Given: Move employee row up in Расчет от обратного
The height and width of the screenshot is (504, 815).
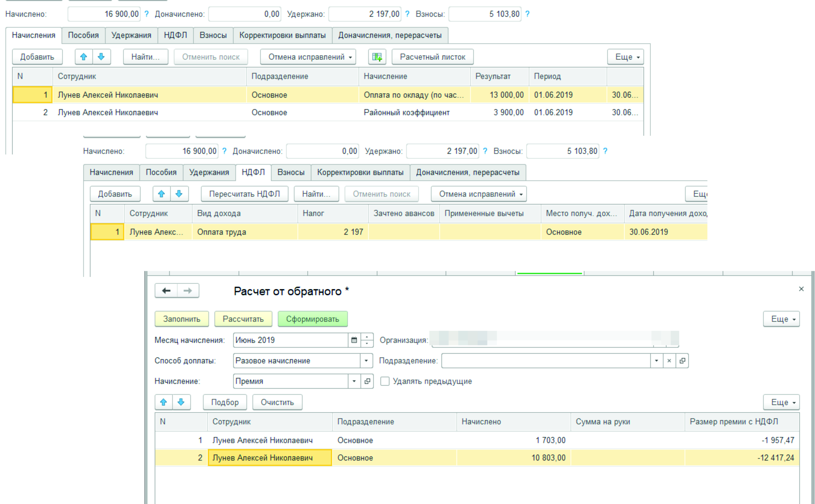Looking at the screenshot, I should pos(164,402).
